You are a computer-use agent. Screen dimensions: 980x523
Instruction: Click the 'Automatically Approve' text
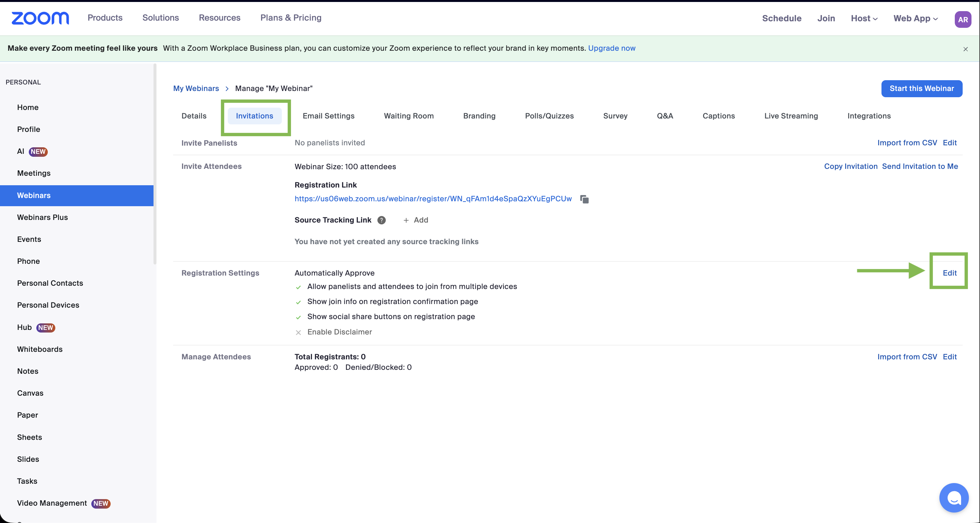pyautogui.click(x=335, y=273)
